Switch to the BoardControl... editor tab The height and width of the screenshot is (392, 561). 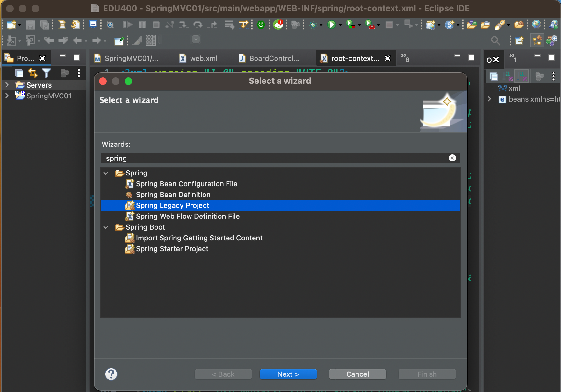pyautogui.click(x=270, y=58)
